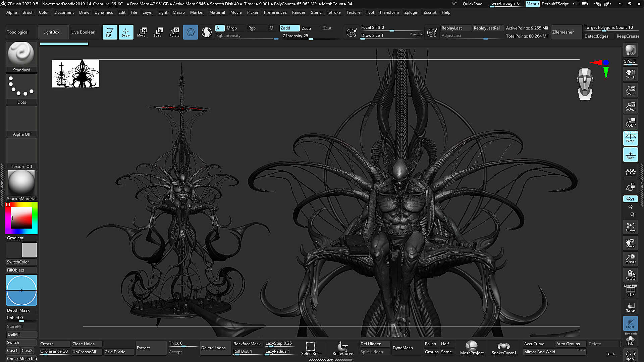Click the ZRemesher button
Viewport: 644px width, 362px height.
(x=563, y=32)
